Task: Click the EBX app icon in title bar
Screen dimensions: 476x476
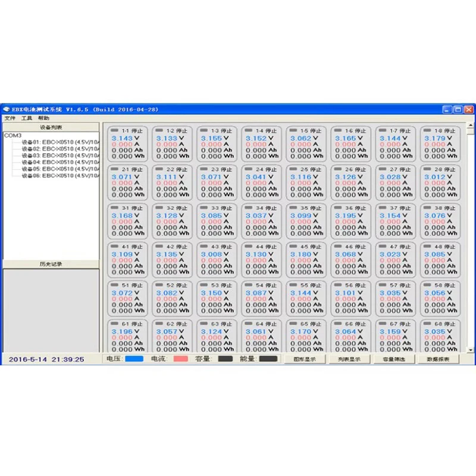Action: [x=7, y=109]
